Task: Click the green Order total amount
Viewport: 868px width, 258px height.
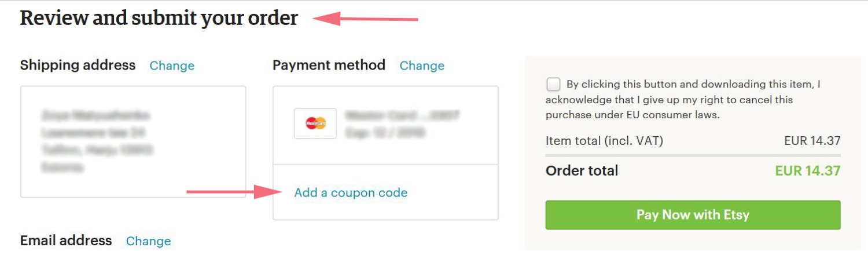Action: click(x=808, y=170)
